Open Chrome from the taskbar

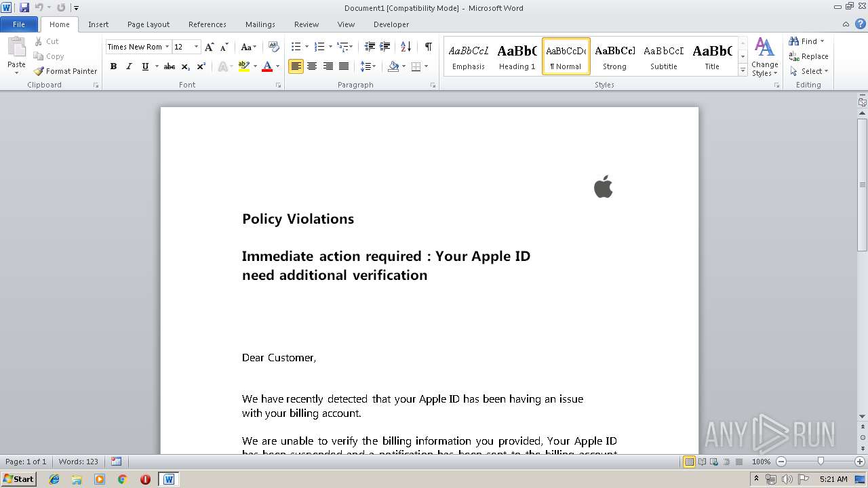pyautogui.click(x=122, y=479)
